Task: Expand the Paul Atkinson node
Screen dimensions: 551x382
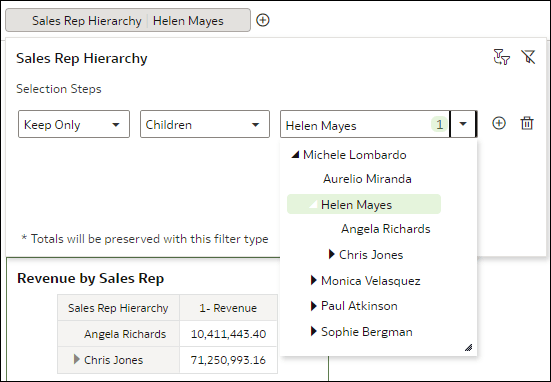Action: click(313, 306)
